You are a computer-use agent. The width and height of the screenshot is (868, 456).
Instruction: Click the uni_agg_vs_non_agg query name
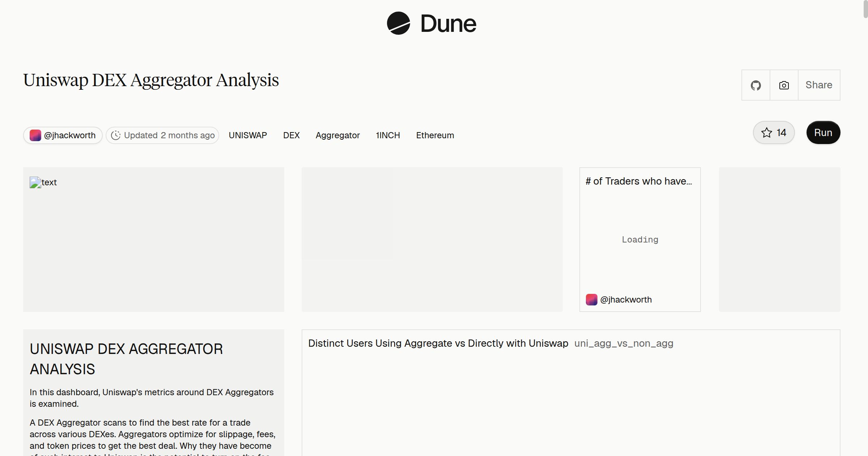coord(624,343)
